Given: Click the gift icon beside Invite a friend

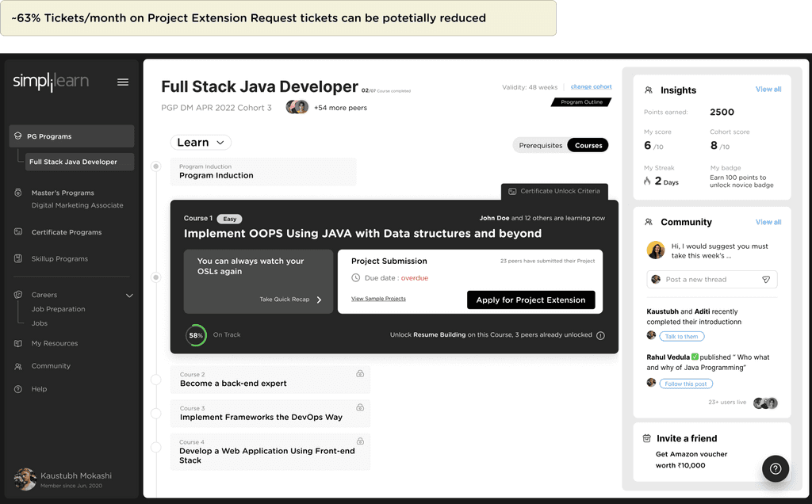Looking at the screenshot, I should pos(647,438).
